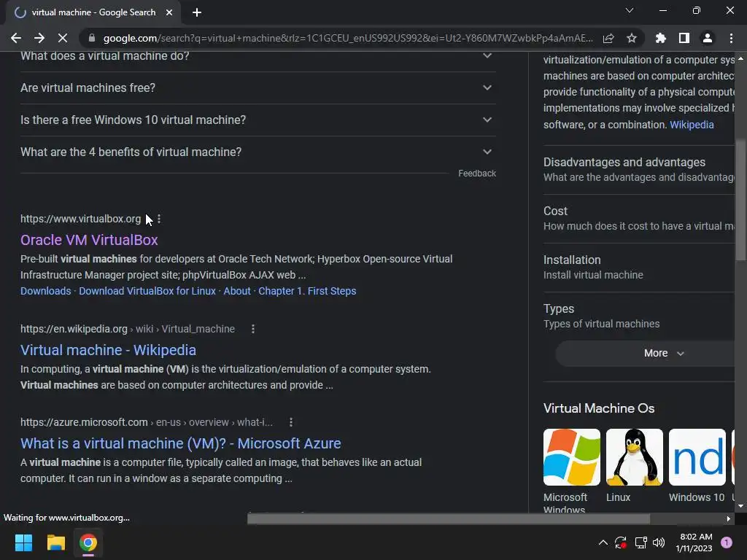Screen dimensions: 747x560
Task: Open the sync update tray icon
Action: 621,542
